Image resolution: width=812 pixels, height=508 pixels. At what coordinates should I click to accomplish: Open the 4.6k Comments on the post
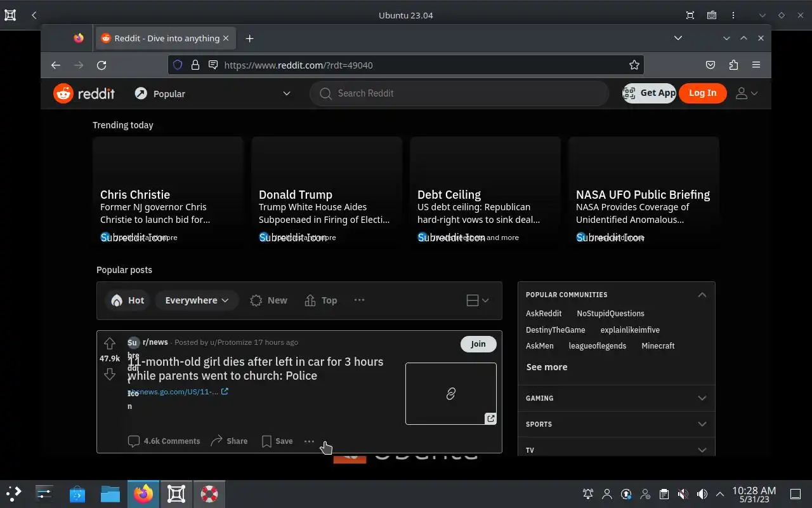point(164,441)
